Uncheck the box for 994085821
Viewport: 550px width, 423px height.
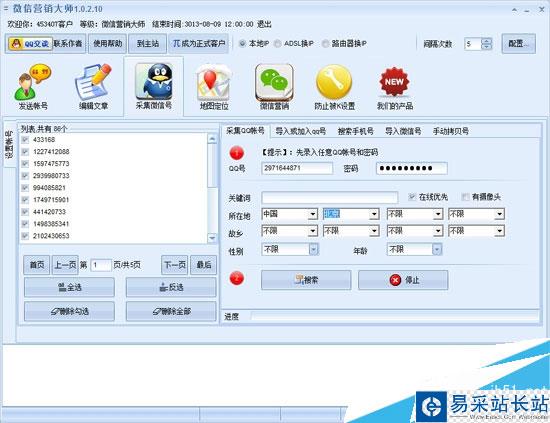(x=25, y=188)
